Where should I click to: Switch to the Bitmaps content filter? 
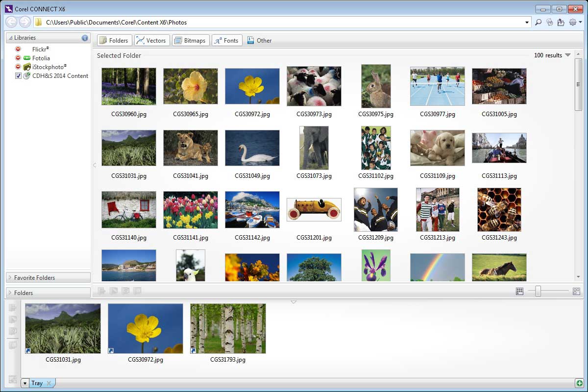pyautogui.click(x=190, y=40)
